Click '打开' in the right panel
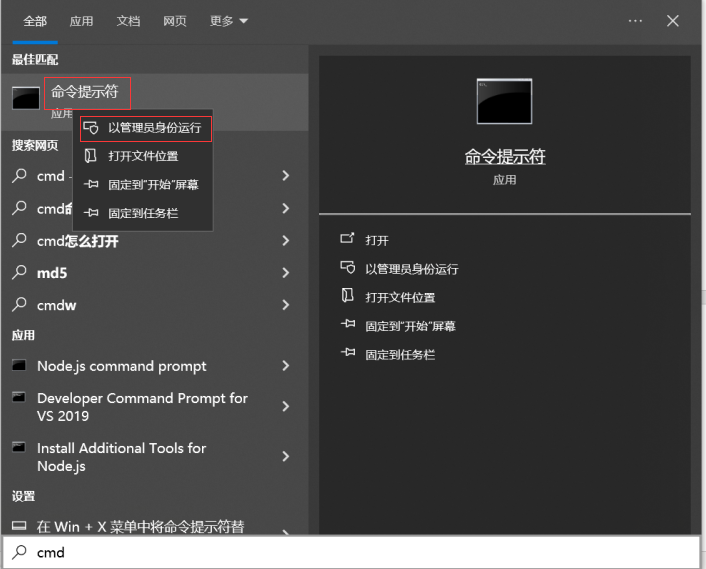 [x=377, y=240]
